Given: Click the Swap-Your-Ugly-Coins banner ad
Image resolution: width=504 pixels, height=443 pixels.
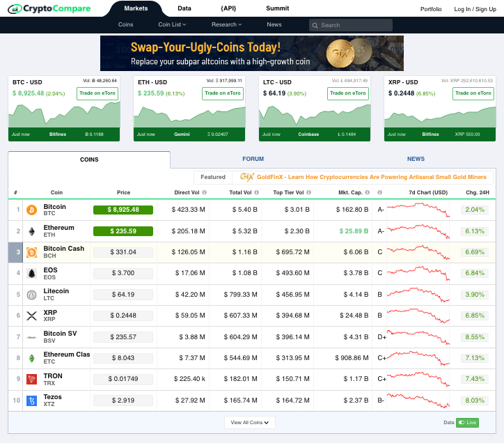Looking at the screenshot, I should point(252,54).
